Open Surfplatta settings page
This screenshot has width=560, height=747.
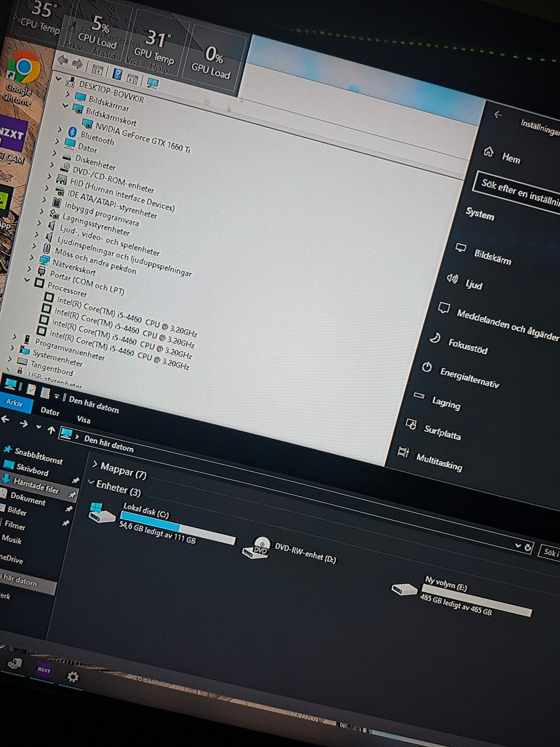coord(433,429)
